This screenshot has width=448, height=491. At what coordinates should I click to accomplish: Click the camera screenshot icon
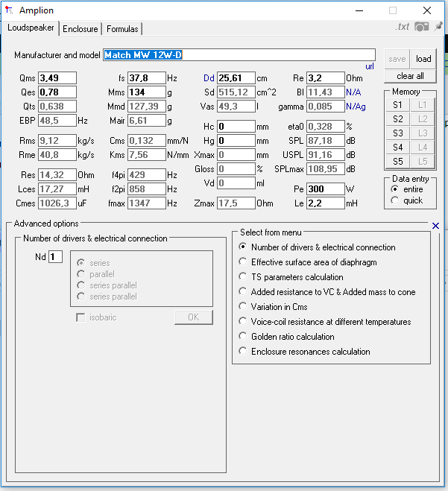tap(421, 27)
